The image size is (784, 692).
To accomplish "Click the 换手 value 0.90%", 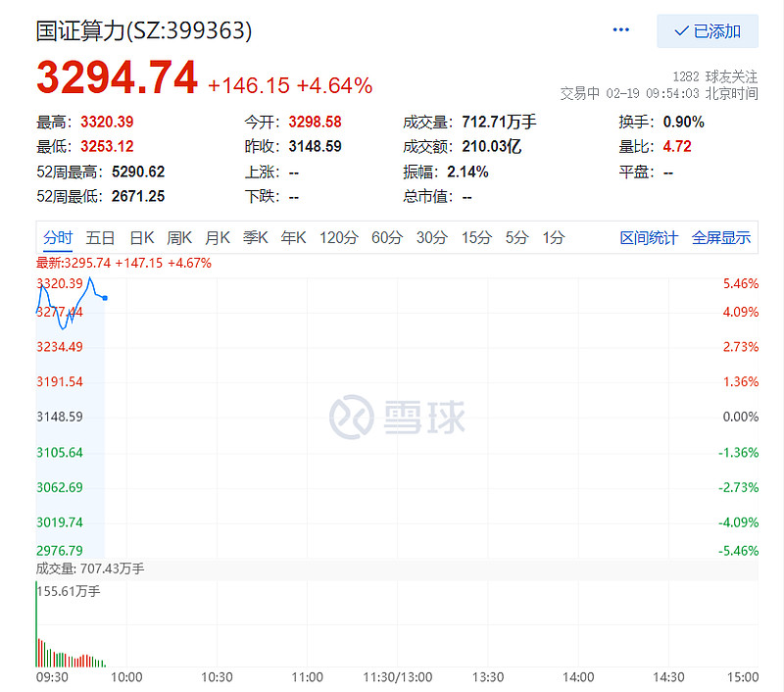I will pyautogui.click(x=683, y=122).
